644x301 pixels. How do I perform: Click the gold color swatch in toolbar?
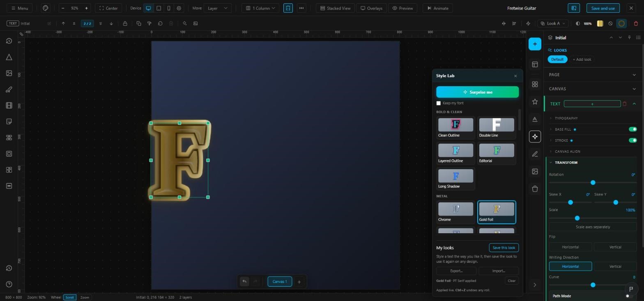[600, 23]
